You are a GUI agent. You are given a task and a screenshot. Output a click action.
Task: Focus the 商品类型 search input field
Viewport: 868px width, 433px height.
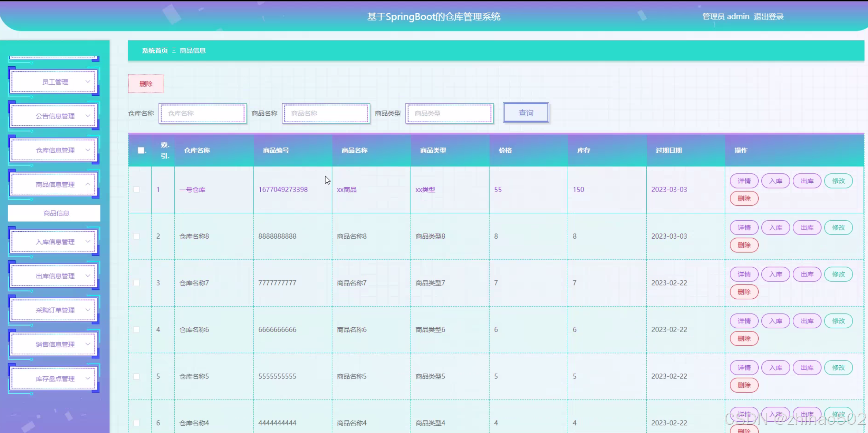(x=449, y=113)
